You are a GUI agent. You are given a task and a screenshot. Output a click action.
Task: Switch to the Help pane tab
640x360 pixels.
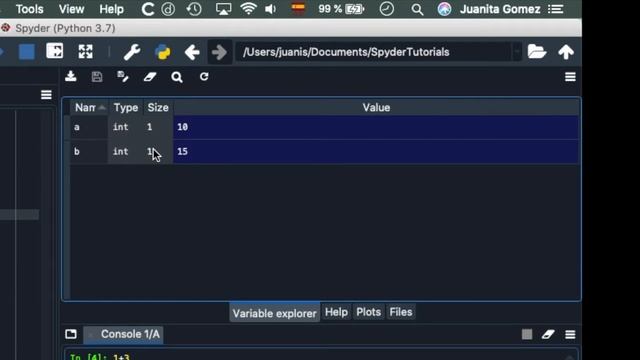336,312
